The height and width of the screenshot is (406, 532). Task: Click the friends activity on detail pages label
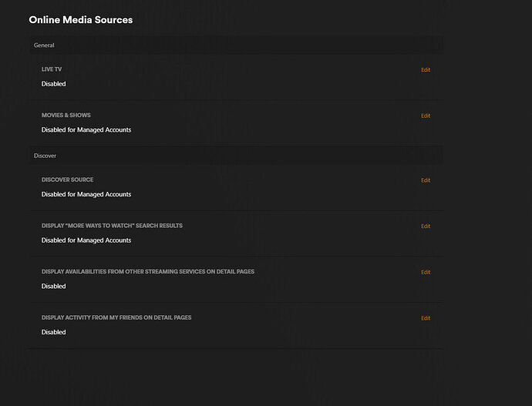tap(116, 317)
